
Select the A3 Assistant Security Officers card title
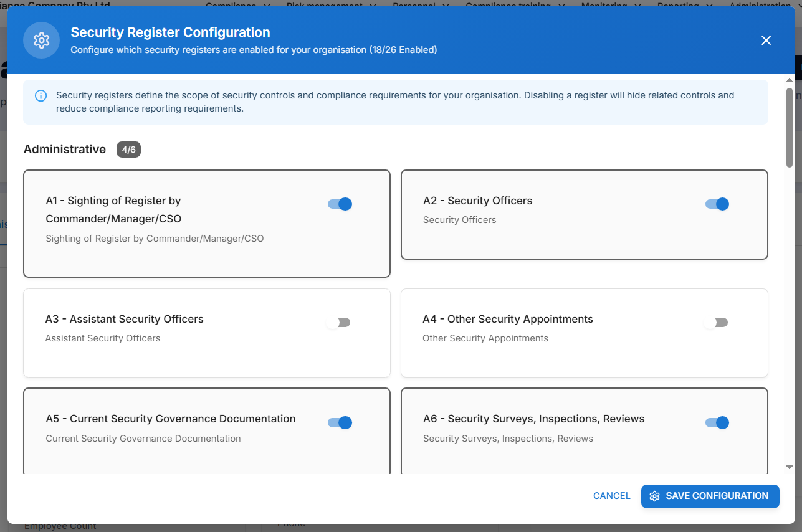[x=125, y=319]
